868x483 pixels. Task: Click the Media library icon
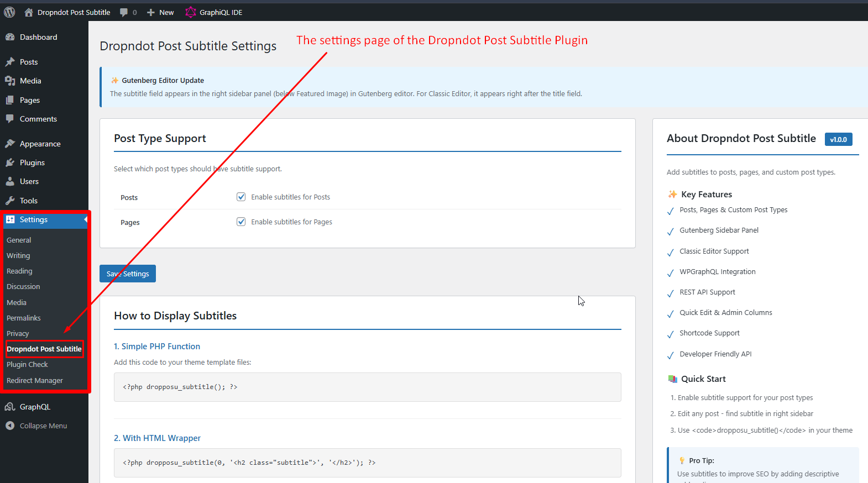coord(10,81)
